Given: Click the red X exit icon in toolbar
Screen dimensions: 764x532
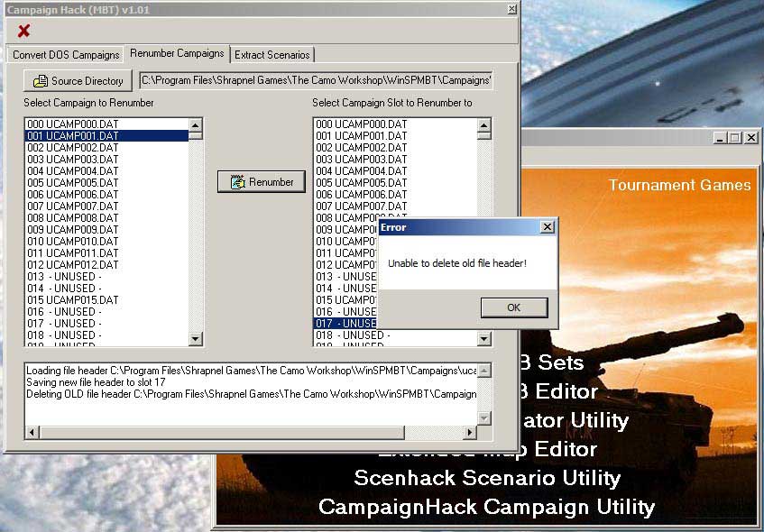Looking at the screenshot, I should [x=23, y=31].
